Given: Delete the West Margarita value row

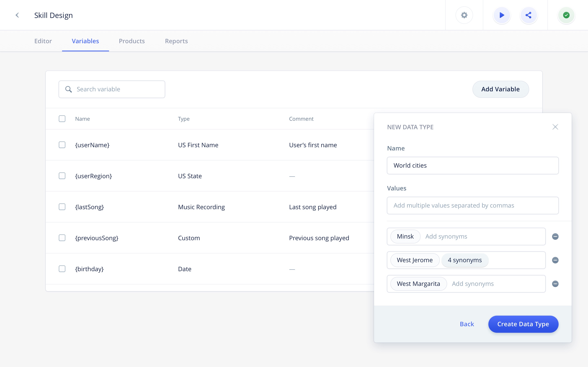Looking at the screenshot, I should click(555, 284).
